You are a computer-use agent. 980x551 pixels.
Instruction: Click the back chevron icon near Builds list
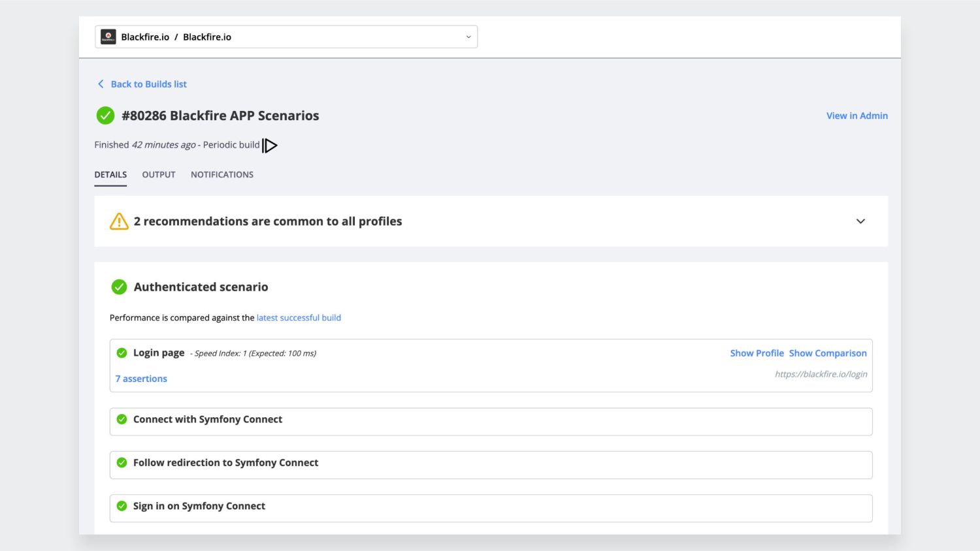(101, 84)
